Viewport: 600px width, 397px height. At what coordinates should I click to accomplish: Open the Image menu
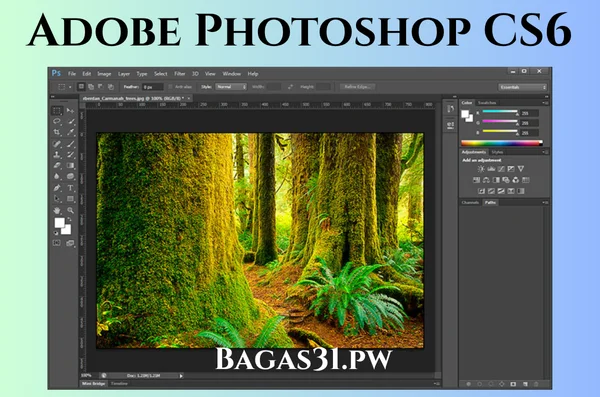coord(104,74)
